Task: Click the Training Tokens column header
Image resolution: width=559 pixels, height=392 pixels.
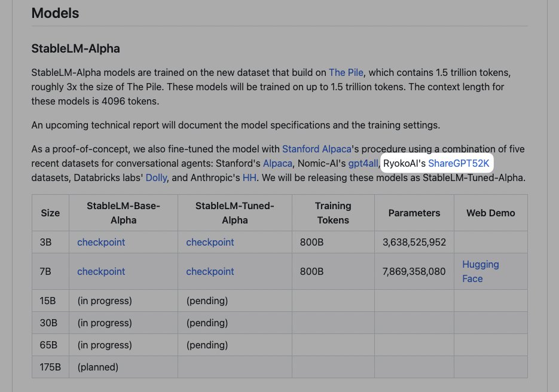Action: coord(333,213)
